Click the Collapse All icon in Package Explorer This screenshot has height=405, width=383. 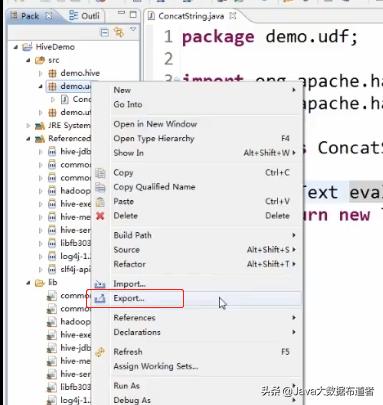point(104,33)
